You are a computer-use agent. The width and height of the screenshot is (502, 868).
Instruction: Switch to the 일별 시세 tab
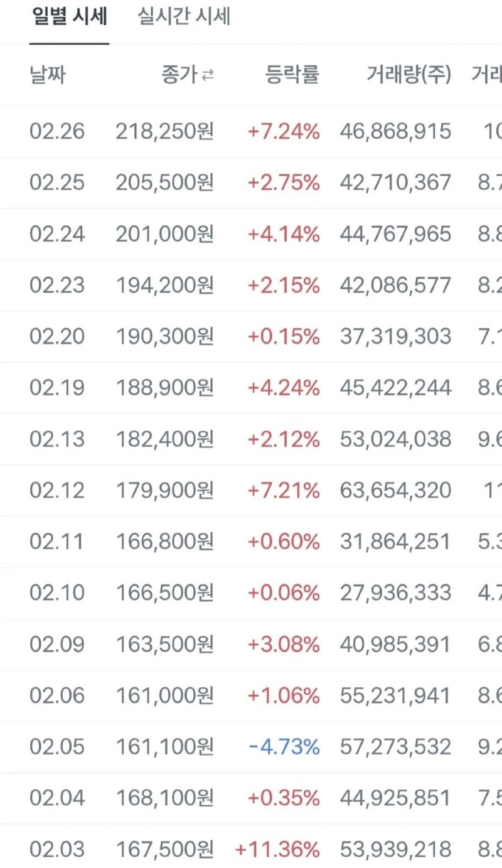[x=69, y=17]
